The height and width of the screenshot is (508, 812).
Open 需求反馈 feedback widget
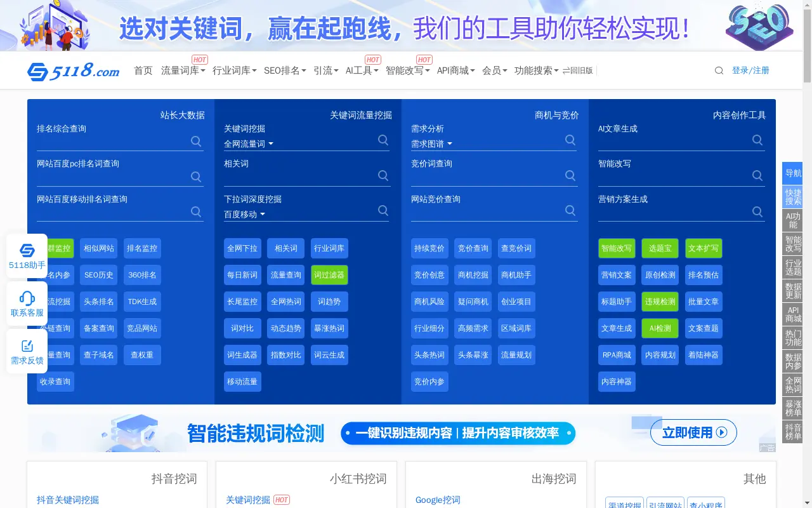[x=27, y=351]
